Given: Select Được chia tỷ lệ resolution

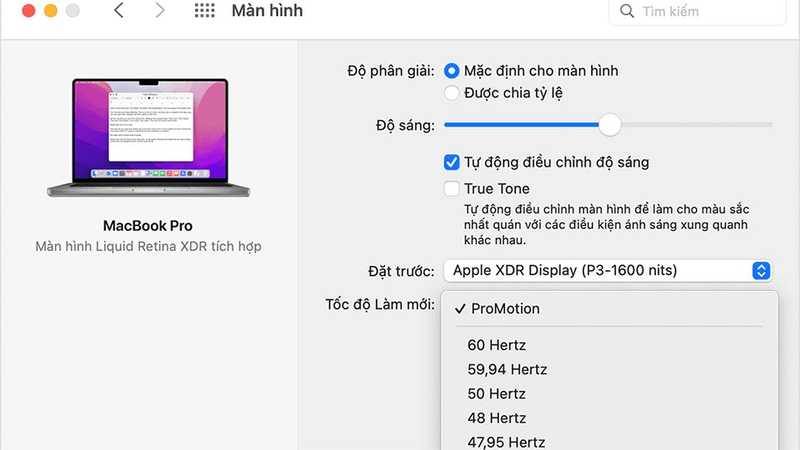Looking at the screenshot, I should 452,93.
